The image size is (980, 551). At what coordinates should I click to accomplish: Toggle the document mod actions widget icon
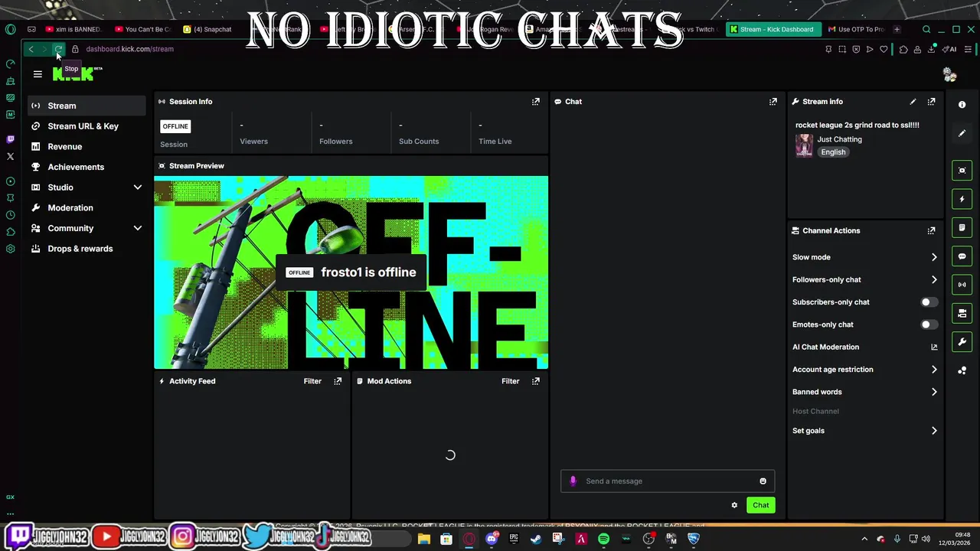point(962,227)
